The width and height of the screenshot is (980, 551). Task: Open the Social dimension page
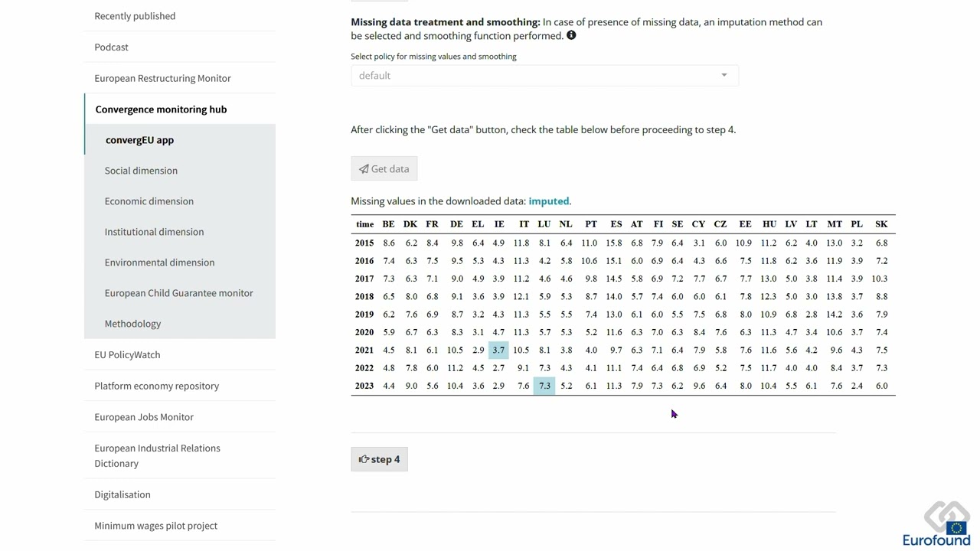[x=141, y=171]
